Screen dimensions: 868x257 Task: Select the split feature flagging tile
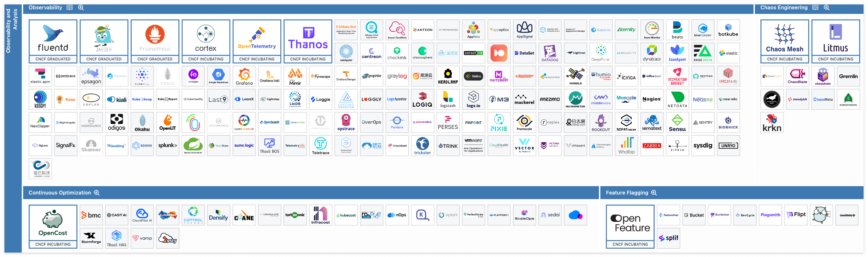click(x=669, y=238)
